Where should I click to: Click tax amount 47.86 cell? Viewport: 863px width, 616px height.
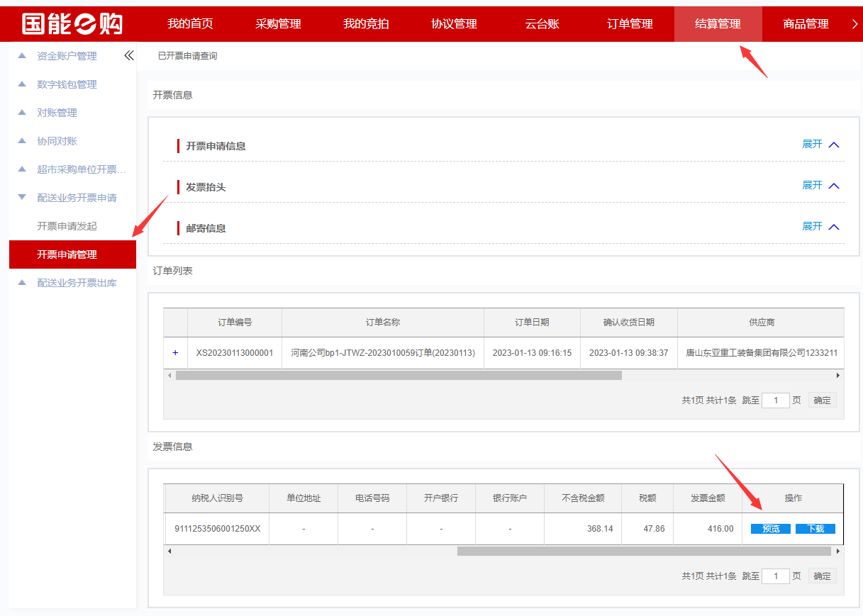(x=647, y=529)
